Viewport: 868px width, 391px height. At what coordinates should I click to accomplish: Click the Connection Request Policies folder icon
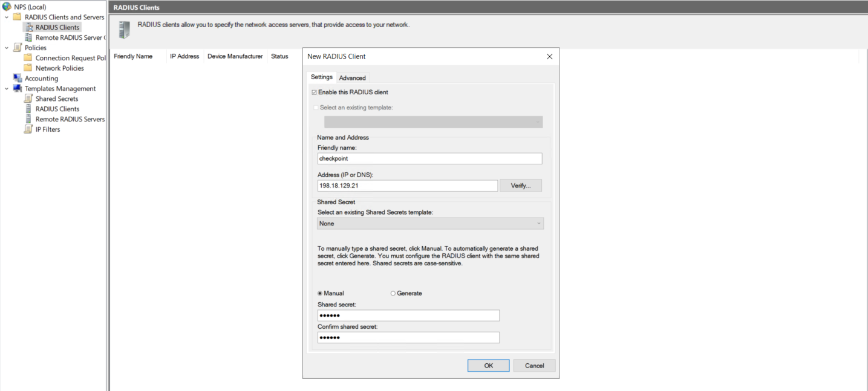coord(28,58)
